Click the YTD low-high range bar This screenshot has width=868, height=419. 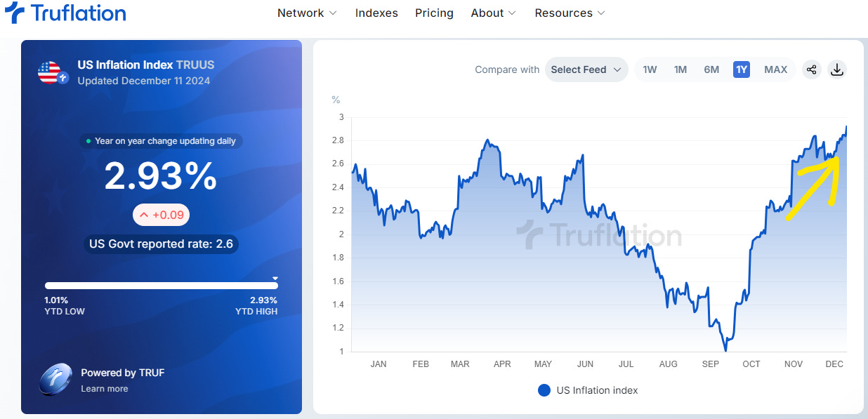pos(162,286)
